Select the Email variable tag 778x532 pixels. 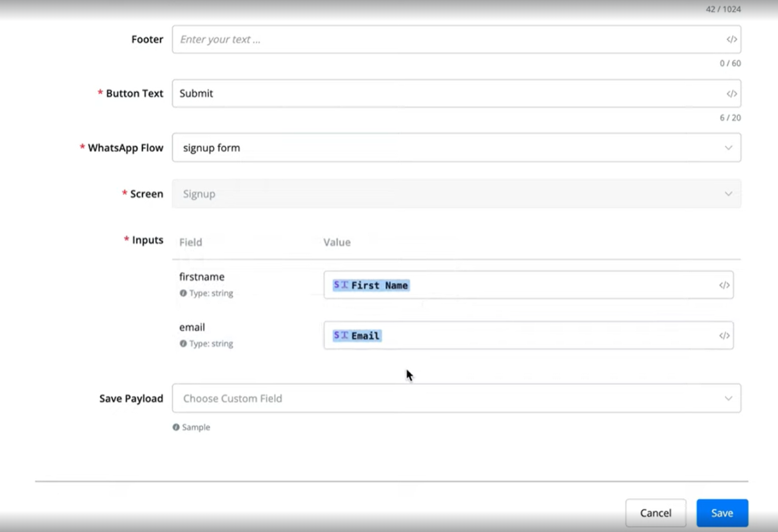coord(357,336)
